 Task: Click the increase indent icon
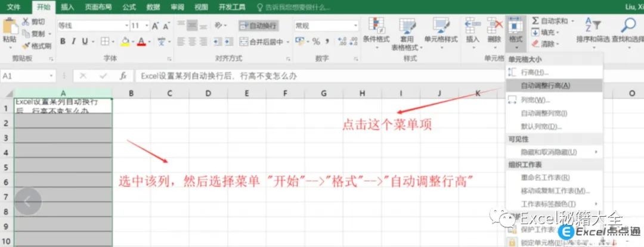[x=229, y=42]
